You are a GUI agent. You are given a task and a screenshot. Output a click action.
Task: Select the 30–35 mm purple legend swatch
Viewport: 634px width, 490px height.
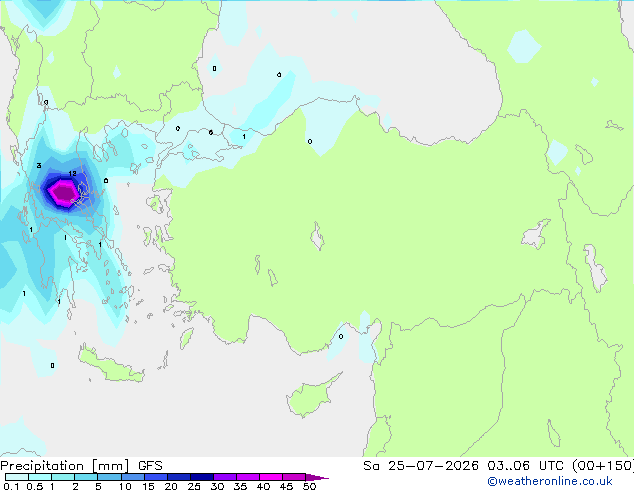[225, 477]
